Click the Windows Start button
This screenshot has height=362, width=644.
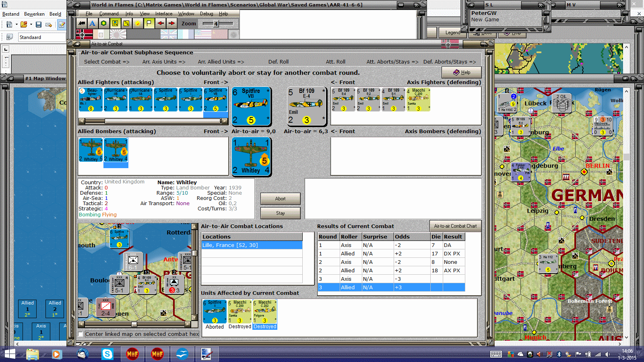point(10,354)
